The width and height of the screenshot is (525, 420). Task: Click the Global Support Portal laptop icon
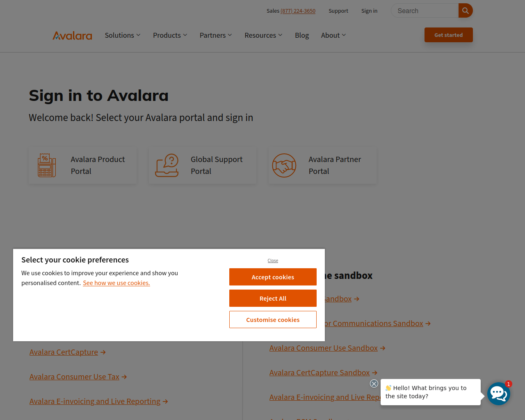point(167,165)
